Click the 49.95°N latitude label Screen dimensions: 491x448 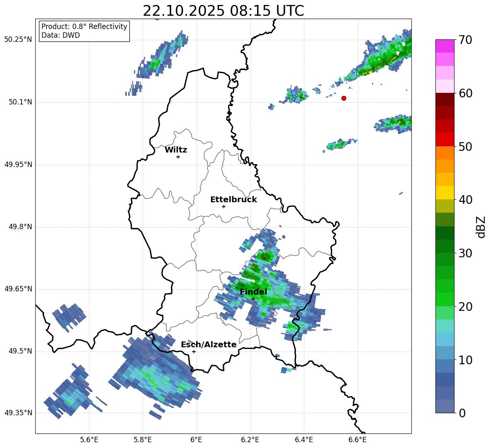(x=18, y=165)
